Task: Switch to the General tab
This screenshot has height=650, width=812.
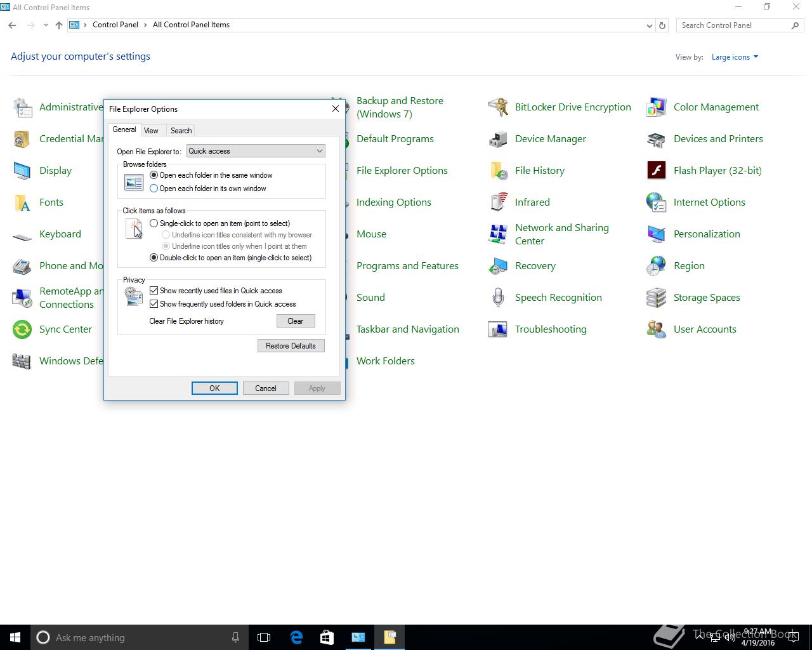Action: [124, 129]
